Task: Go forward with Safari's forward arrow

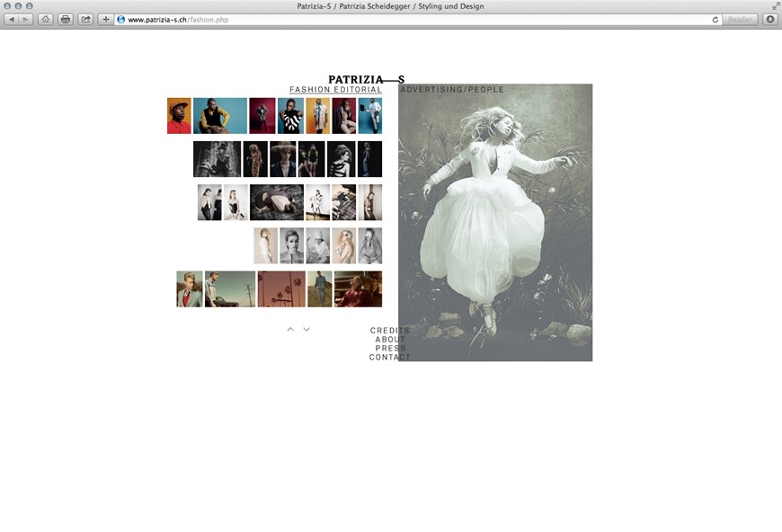Action: (x=25, y=20)
